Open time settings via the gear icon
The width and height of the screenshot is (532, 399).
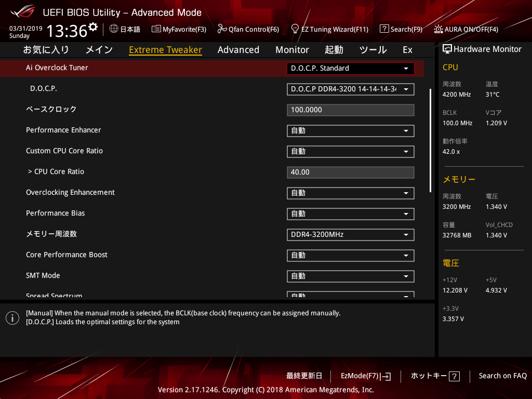click(93, 26)
